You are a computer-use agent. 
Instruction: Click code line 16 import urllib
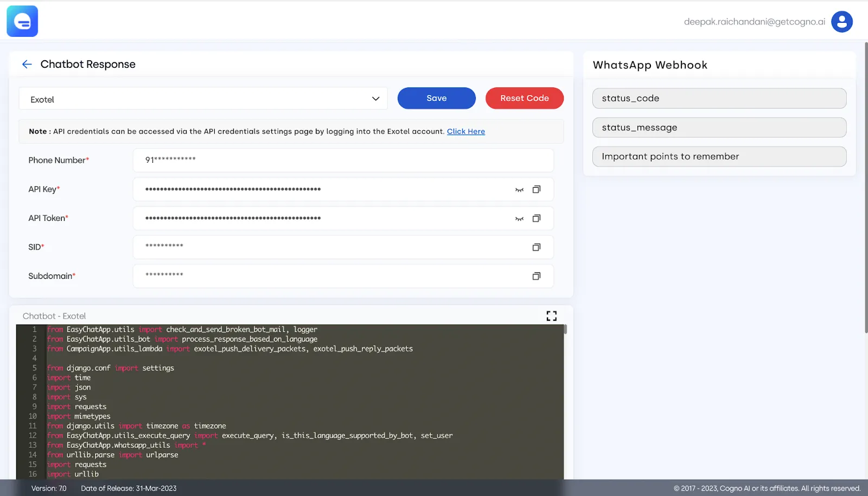pos(73,474)
